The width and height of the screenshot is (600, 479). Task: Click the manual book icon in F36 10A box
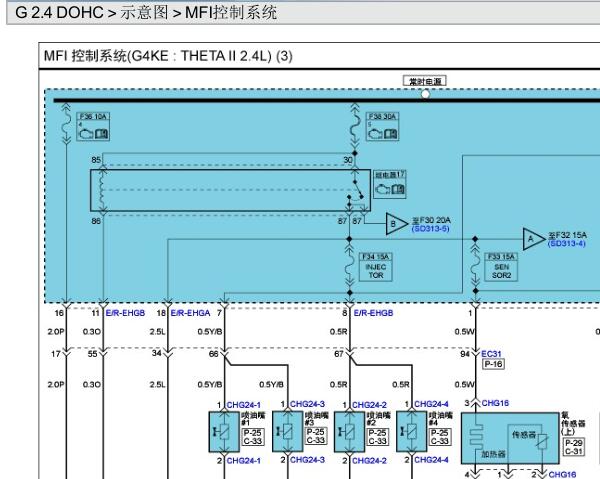(101, 134)
